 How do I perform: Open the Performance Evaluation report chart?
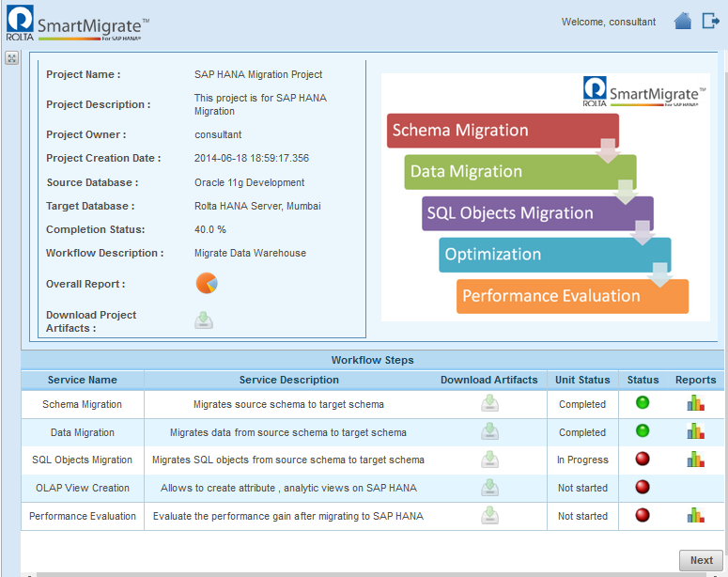pyautogui.click(x=695, y=516)
